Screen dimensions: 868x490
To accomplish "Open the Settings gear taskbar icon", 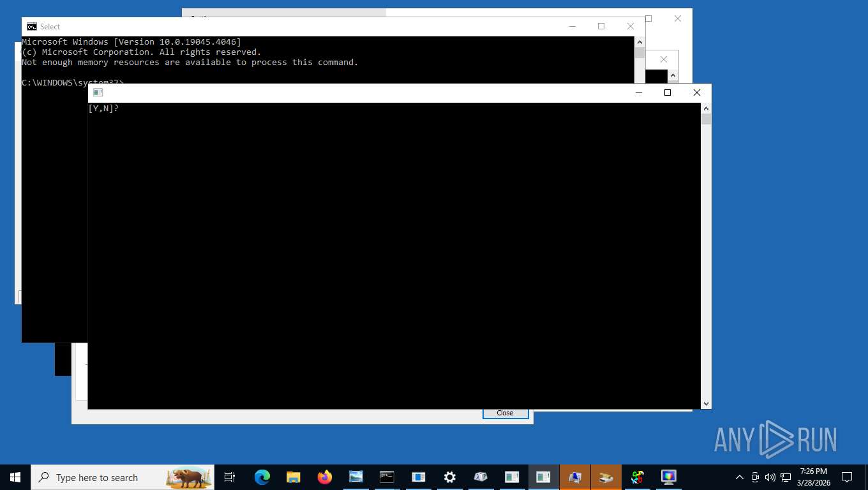I will [449, 477].
